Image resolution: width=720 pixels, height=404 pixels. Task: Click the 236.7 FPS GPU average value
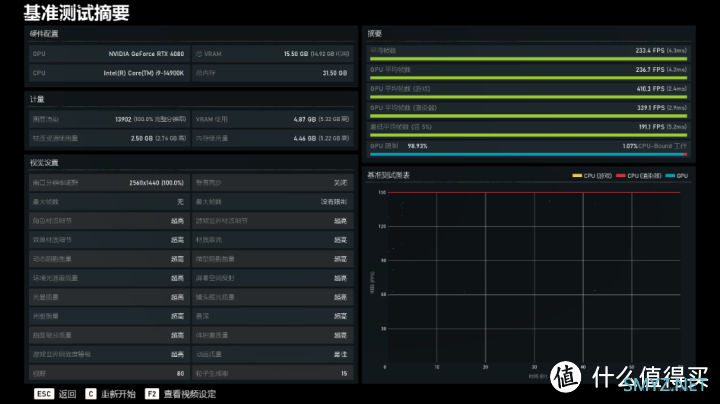(650, 70)
